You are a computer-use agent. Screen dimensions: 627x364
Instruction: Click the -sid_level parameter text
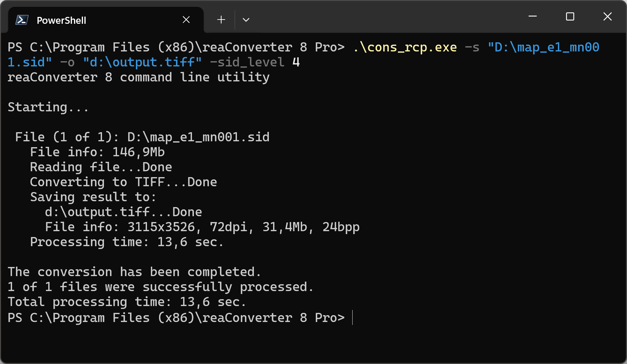point(247,63)
